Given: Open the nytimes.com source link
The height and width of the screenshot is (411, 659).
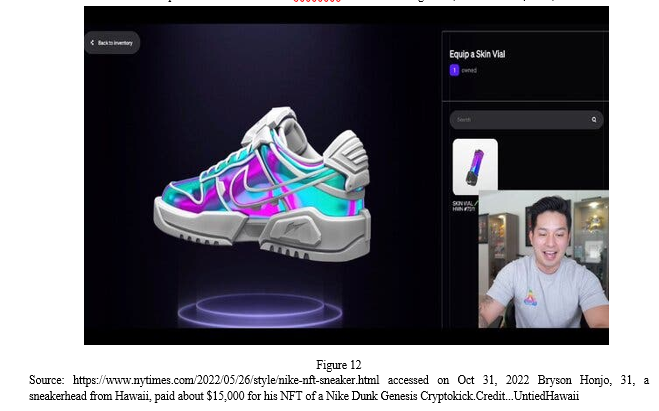Looking at the screenshot, I should pos(226,380).
